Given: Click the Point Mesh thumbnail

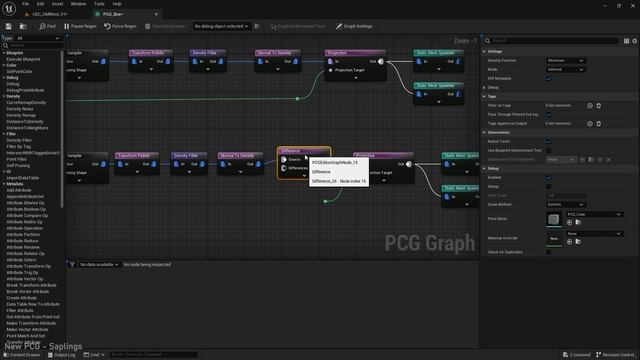Looking at the screenshot, I should (554, 219).
